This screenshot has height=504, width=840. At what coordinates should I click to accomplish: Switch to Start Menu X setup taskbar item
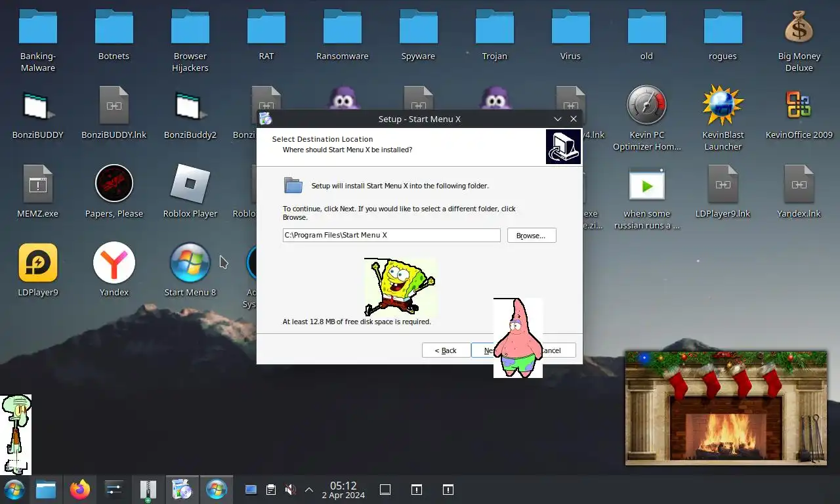point(217,490)
